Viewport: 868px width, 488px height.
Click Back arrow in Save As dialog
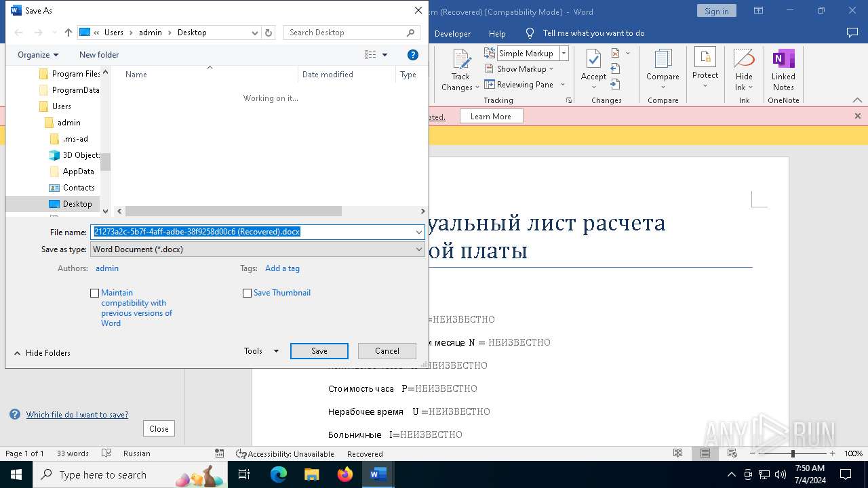18,33
